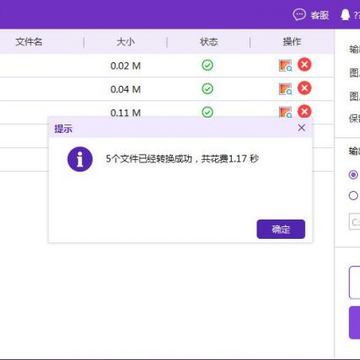Click the message 5个文件已经转换成功
The width and height of the screenshot is (360, 360).
(x=149, y=159)
